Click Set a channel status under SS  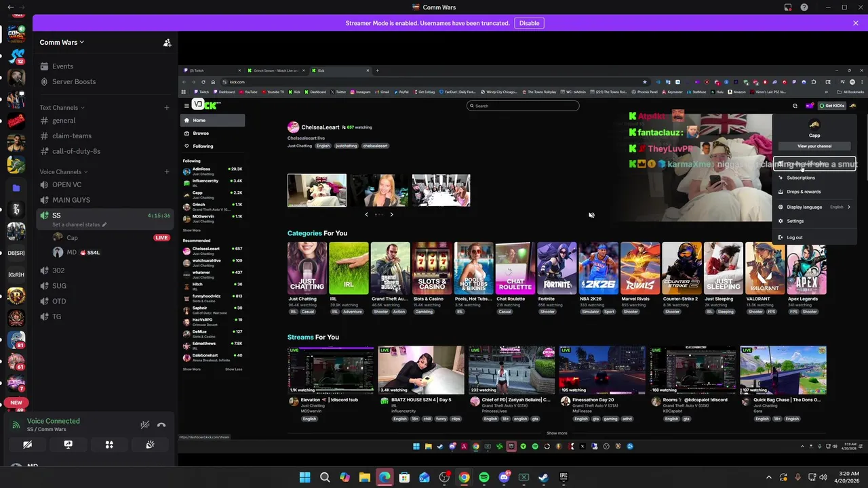[79, 224]
